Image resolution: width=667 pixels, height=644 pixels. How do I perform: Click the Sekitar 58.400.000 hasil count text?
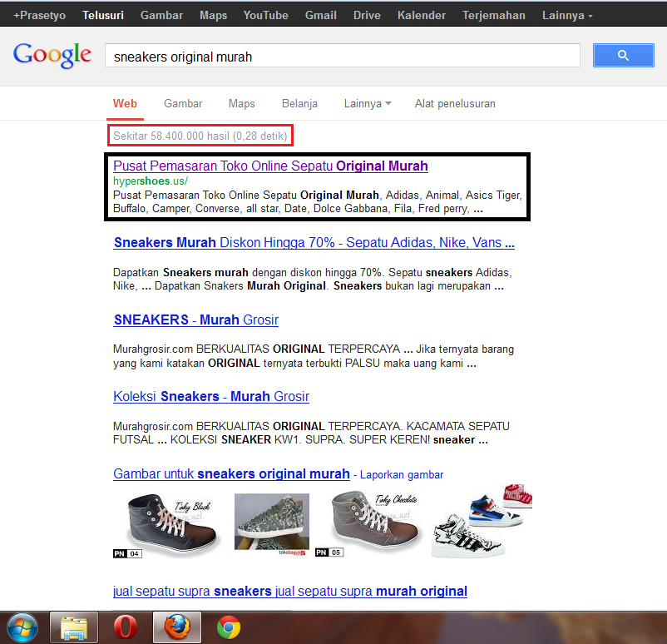pos(200,136)
